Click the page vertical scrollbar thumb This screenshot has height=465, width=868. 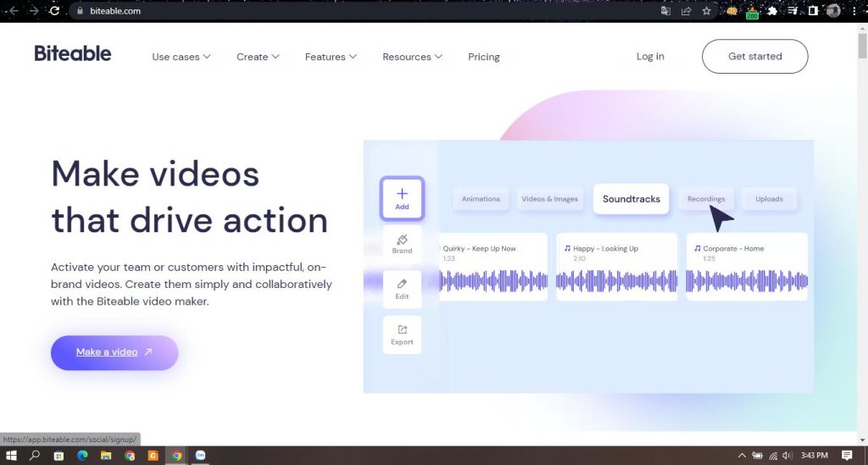point(862,46)
